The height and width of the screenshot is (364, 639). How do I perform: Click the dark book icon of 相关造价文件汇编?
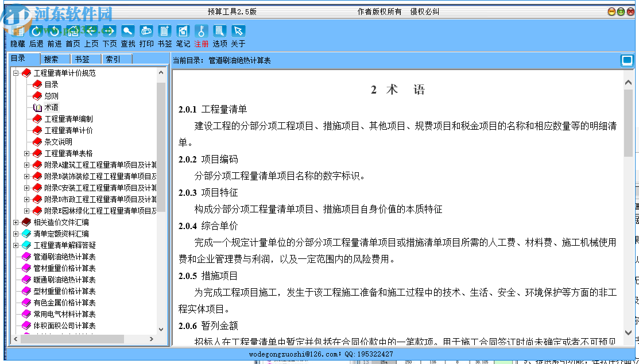coord(26,222)
